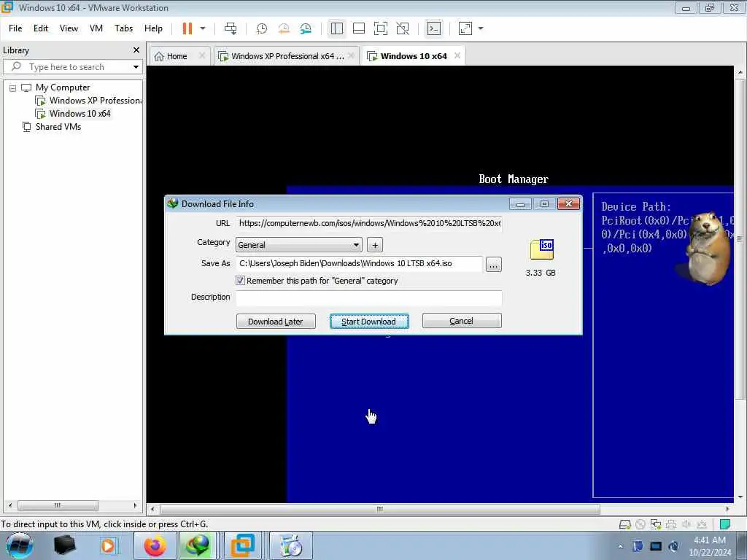Toggle the thumbnail bar view icon
The width and height of the screenshot is (747, 560).
click(359, 28)
